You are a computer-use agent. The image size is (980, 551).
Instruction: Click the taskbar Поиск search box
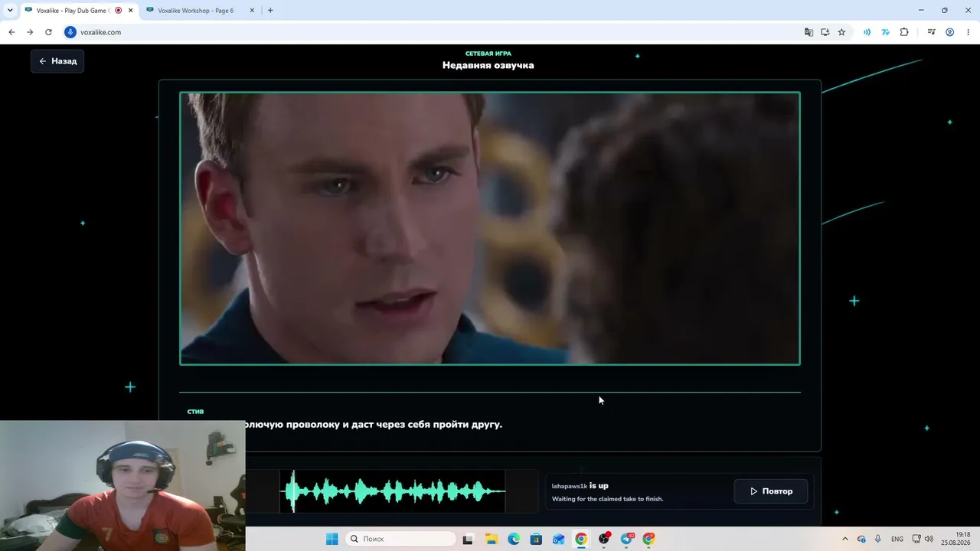399,539
